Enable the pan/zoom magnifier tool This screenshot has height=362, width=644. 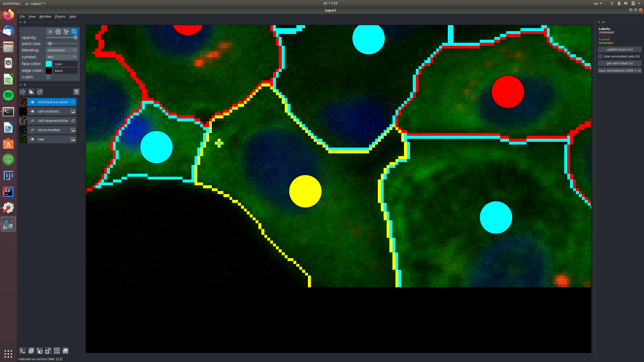click(x=74, y=32)
